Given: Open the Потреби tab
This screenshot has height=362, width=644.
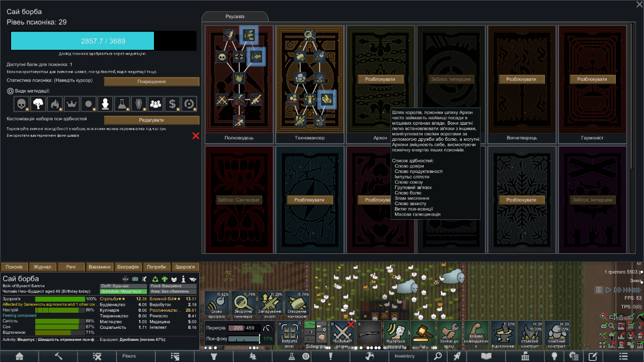Looking at the screenshot, I should click(156, 267).
